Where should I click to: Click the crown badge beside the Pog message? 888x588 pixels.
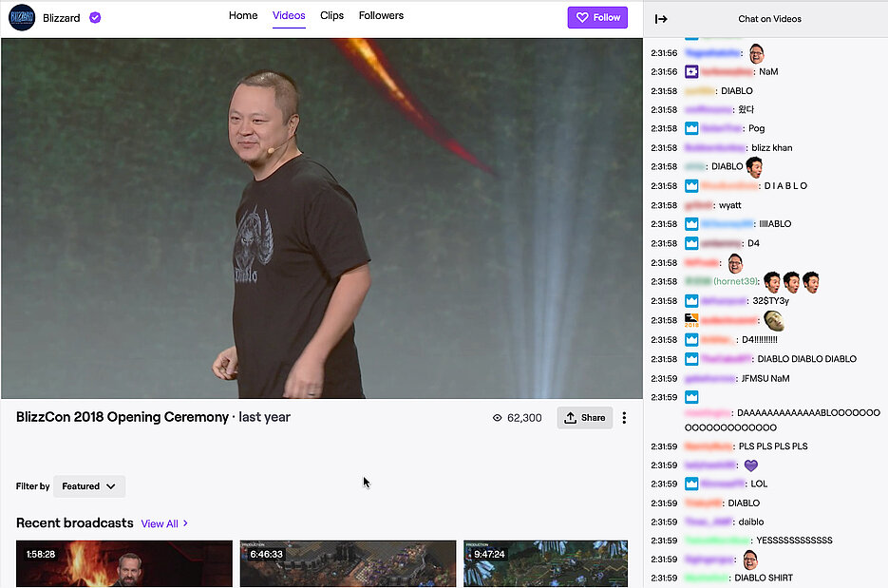pos(691,128)
